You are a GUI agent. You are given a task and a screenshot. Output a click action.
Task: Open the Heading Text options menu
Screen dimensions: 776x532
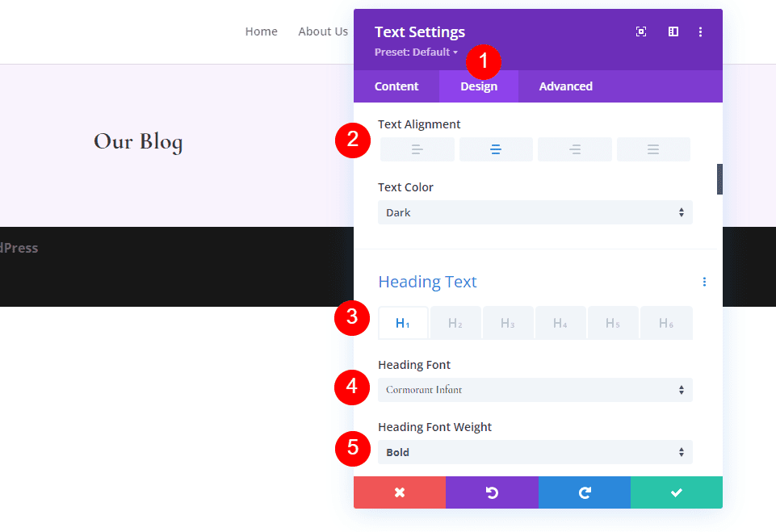tap(704, 281)
